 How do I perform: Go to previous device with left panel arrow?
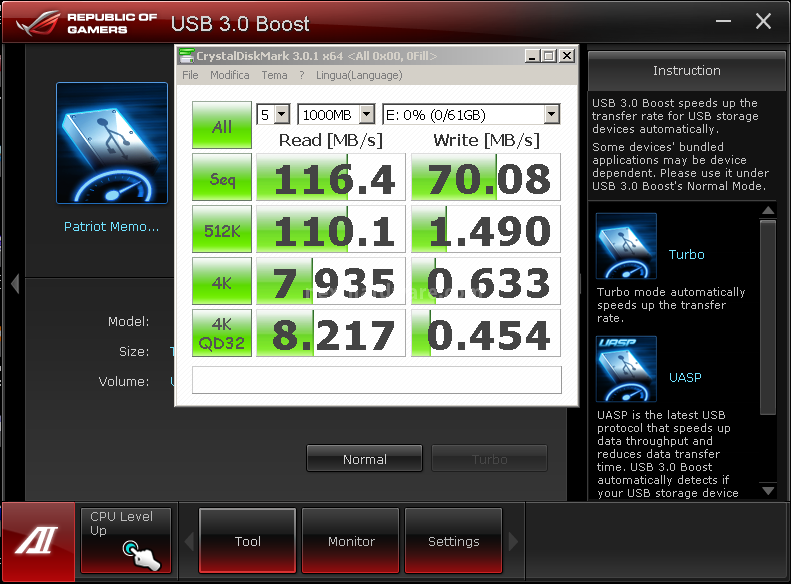click(15, 283)
